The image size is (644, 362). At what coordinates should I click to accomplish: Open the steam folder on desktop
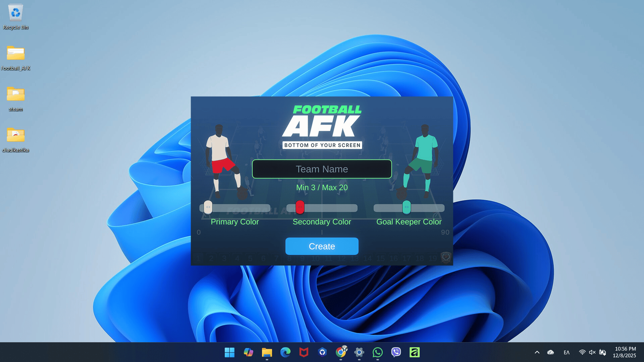(x=15, y=95)
